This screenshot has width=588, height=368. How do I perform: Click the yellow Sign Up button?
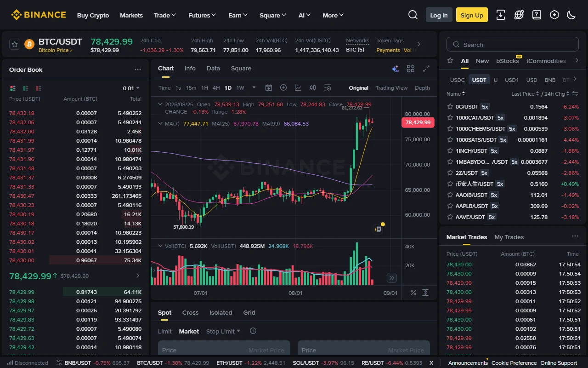coord(472,15)
